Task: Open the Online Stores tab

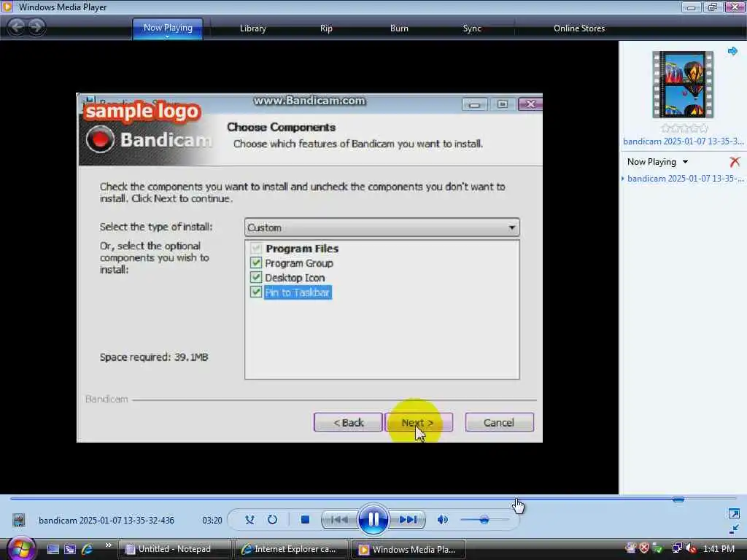Action: tap(579, 28)
